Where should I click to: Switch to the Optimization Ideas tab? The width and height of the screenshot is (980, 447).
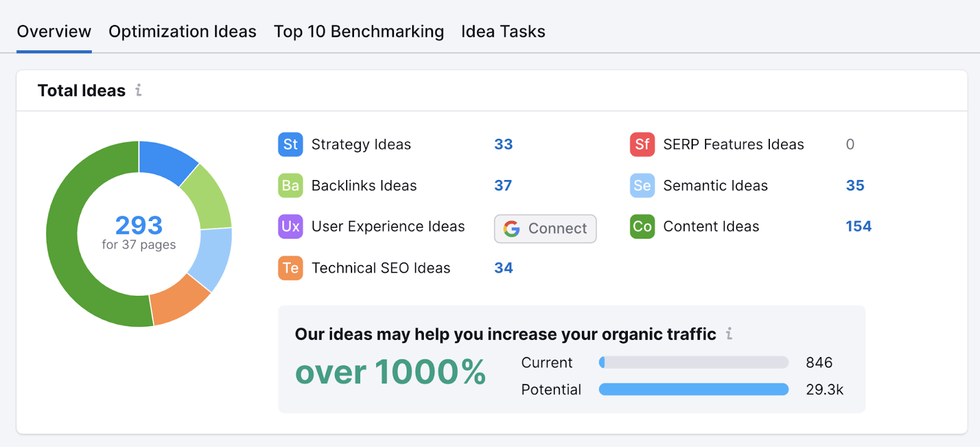182,31
